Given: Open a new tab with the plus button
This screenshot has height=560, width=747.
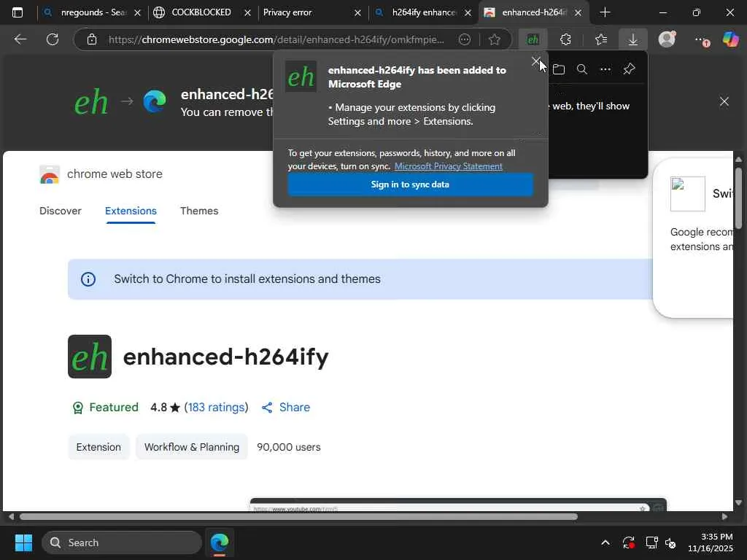Looking at the screenshot, I should (605, 12).
